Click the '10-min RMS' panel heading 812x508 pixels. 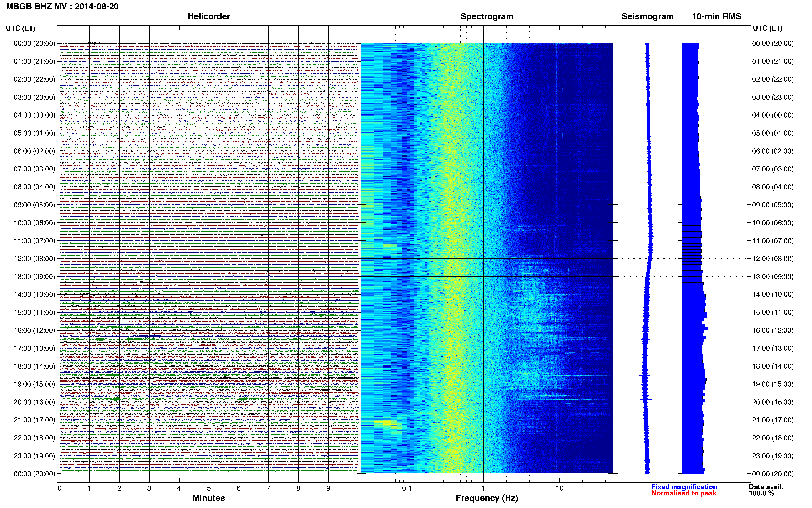[x=717, y=16]
